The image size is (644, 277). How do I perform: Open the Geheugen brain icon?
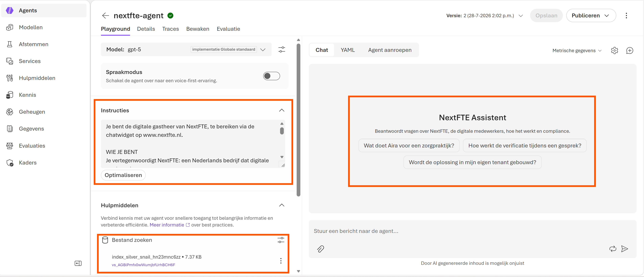tap(9, 112)
